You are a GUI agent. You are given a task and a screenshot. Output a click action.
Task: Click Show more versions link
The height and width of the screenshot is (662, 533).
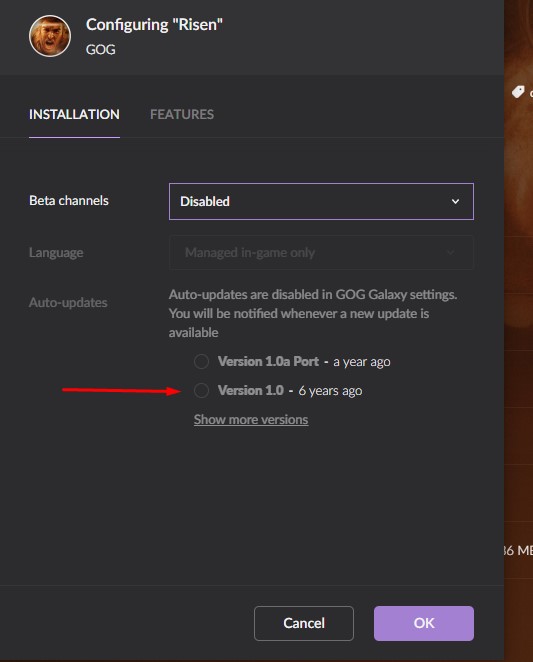pos(251,420)
